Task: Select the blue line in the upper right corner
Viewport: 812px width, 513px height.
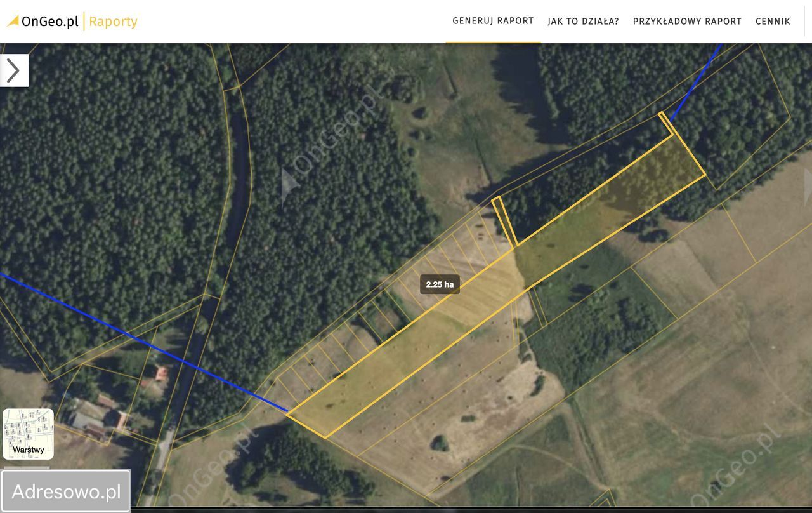Action: click(696, 81)
